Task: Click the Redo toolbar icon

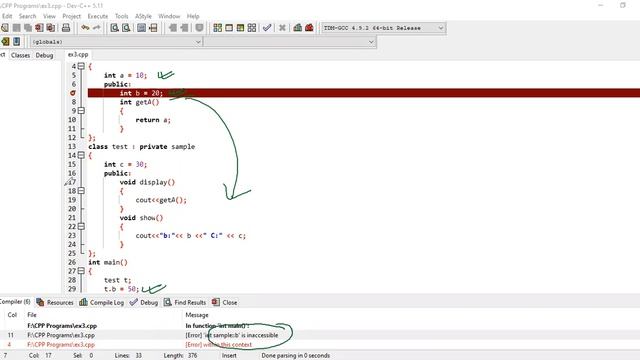Action: pyautogui.click(x=96, y=28)
